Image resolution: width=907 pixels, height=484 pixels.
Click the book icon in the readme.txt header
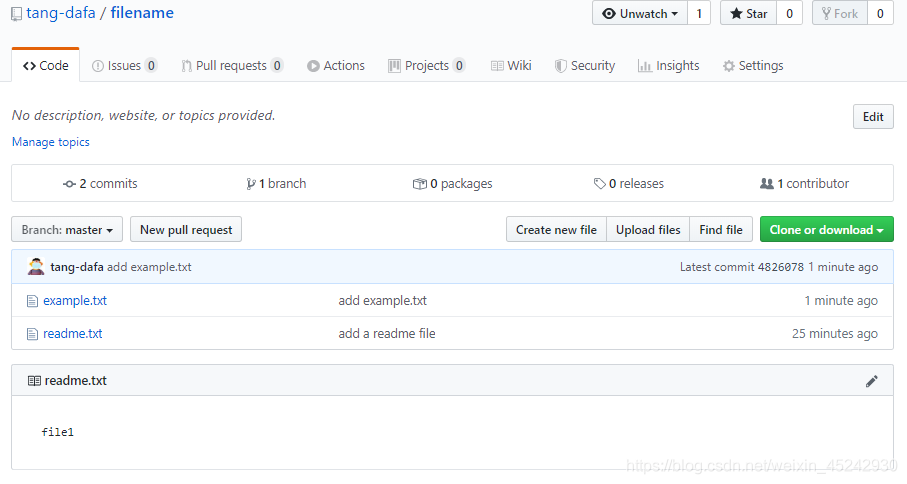pyautogui.click(x=34, y=380)
